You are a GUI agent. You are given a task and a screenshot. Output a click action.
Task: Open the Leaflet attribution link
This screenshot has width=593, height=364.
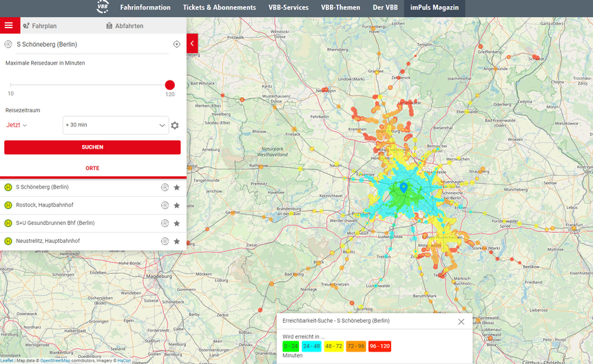point(7,361)
